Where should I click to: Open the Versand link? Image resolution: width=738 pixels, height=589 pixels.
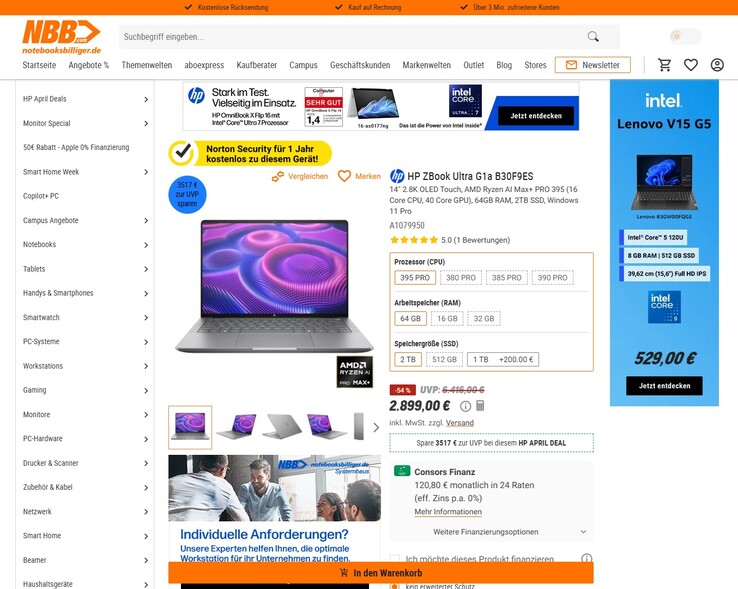(460, 423)
